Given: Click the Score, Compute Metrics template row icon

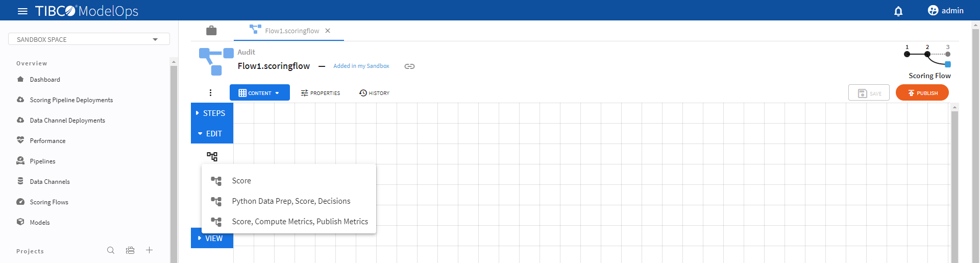Looking at the screenshot, I should tap(216, 222).
